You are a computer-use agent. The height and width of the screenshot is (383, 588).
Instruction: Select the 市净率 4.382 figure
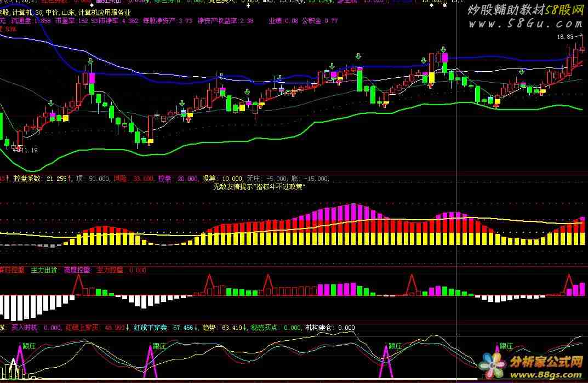[x=117, y=21]
